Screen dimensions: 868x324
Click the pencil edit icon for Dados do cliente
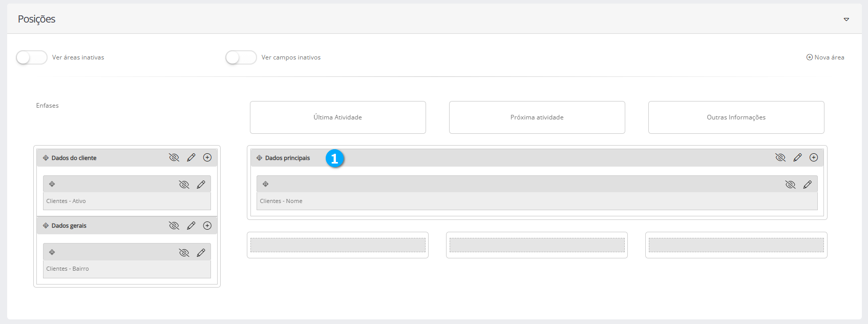point(191,158)
